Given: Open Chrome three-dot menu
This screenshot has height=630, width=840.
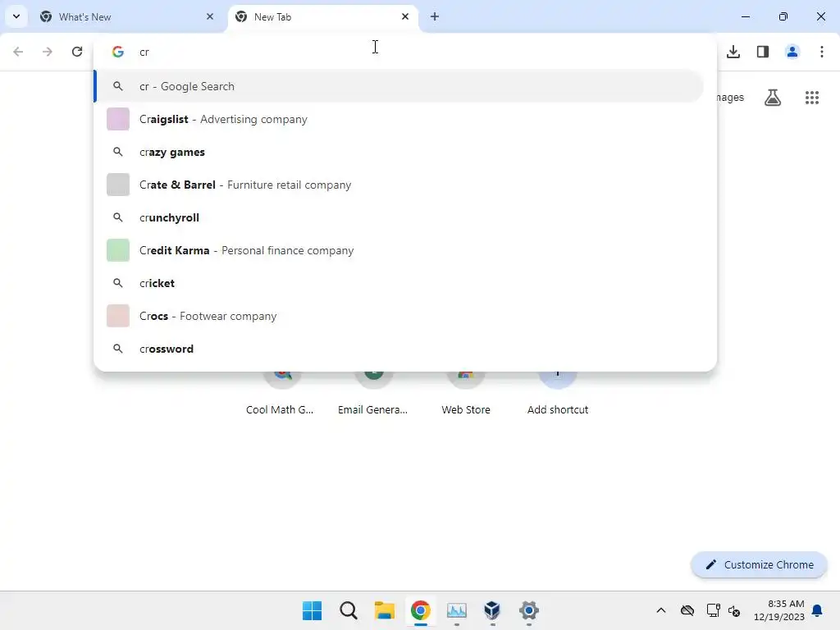Looking at the screenshot, I should [822, 52].
